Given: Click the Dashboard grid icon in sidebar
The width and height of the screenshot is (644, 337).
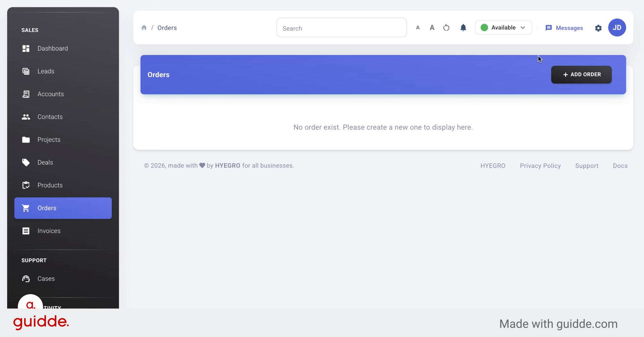Looking at the screenshot, I should 26,49.
